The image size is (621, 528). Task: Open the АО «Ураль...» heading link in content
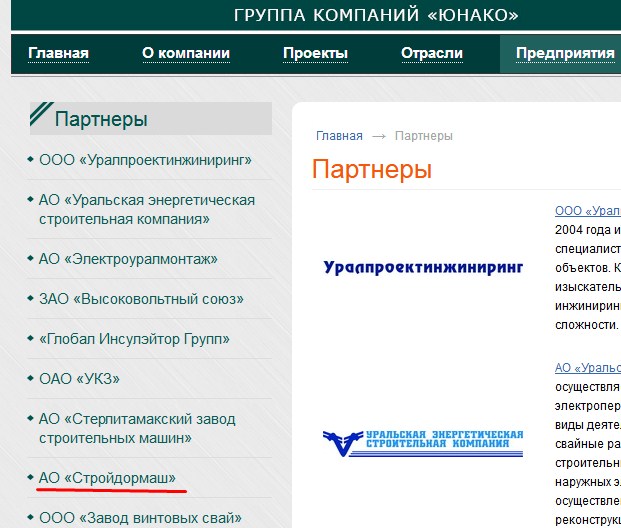tap(588, 368)
